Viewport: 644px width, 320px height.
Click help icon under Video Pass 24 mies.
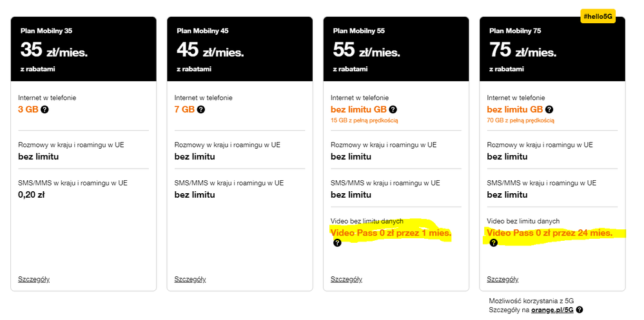(494, 243)
